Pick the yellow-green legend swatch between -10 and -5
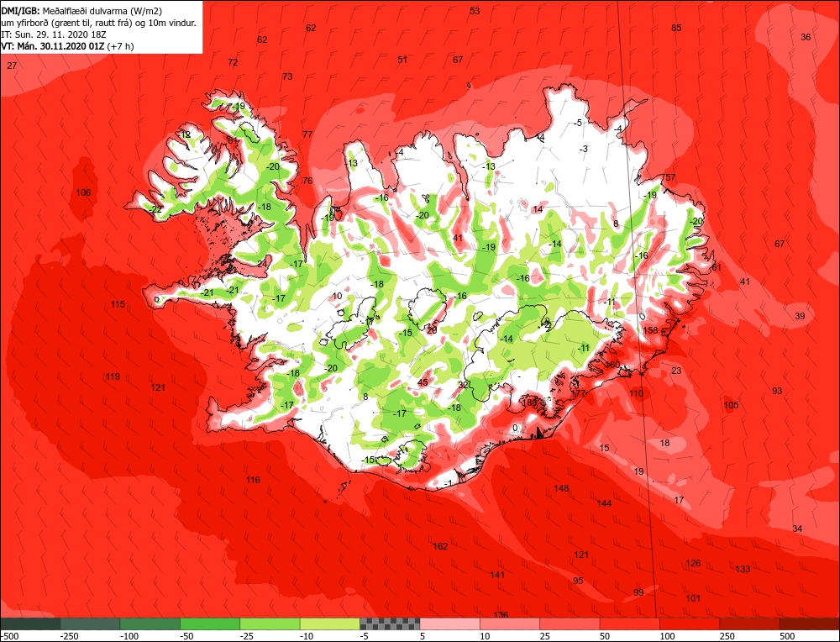Viewport: 840px width, 642px height. [330, 624]
